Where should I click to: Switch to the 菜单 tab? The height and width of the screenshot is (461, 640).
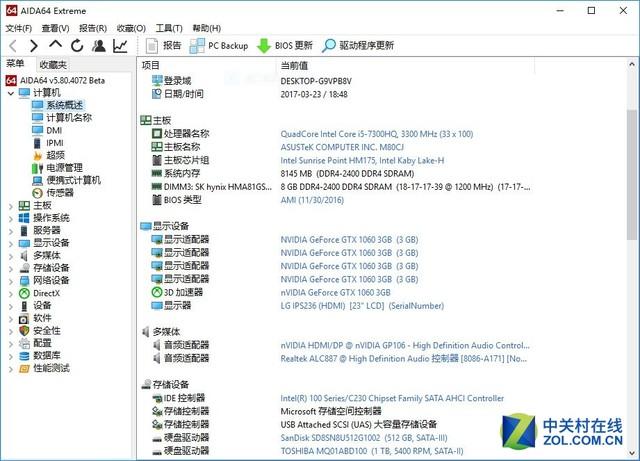(15, 64)
